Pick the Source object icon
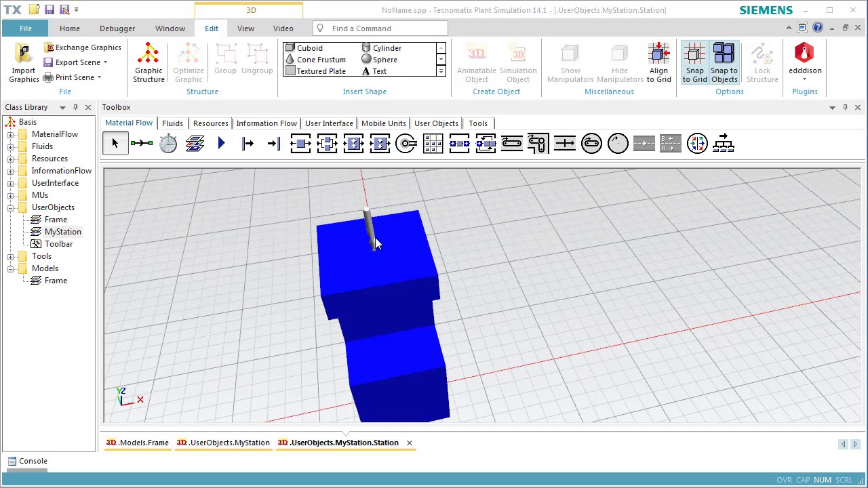 click(x=248, y=143)
